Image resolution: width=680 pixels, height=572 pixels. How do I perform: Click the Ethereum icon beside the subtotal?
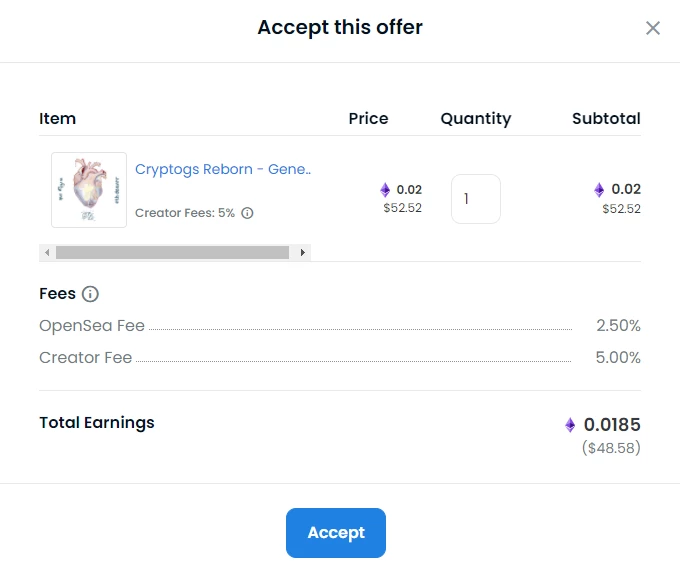599,190
